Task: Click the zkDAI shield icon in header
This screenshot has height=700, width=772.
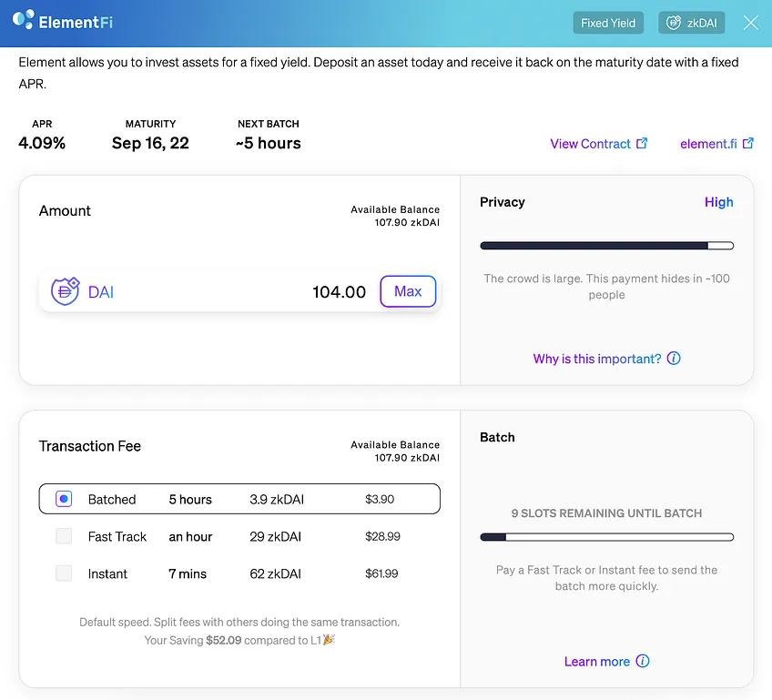Action: [673, 23]
